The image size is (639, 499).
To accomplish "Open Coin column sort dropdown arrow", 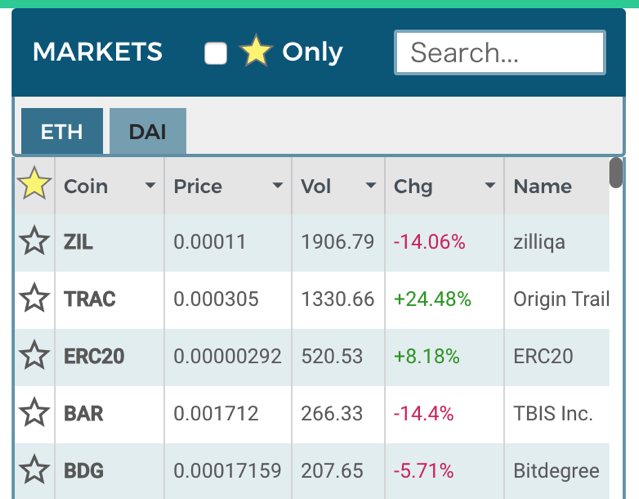I will pyautogui.click(x=150, y=186).
